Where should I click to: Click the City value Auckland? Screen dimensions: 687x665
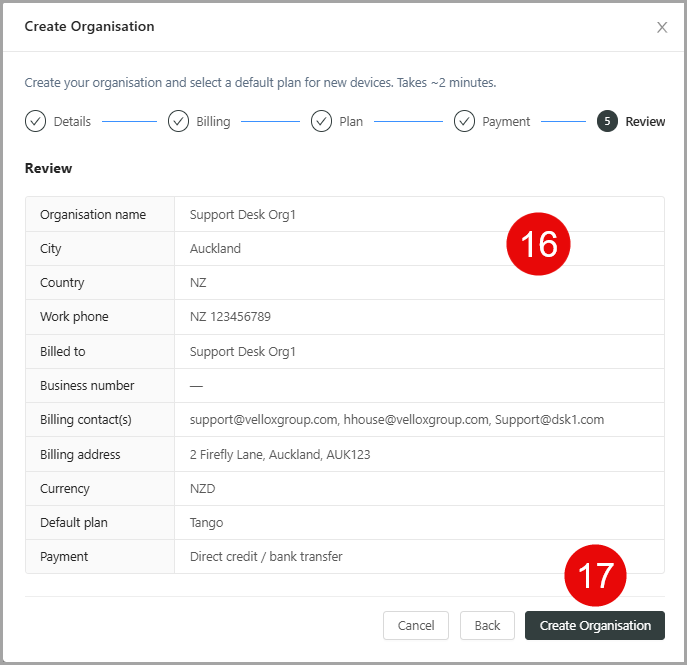(215, 248)
